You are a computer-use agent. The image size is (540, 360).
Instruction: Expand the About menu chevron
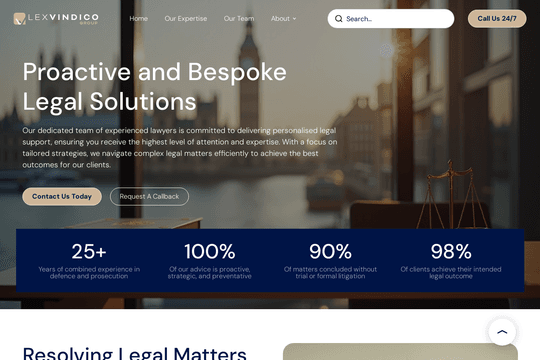tap(294, 19)
